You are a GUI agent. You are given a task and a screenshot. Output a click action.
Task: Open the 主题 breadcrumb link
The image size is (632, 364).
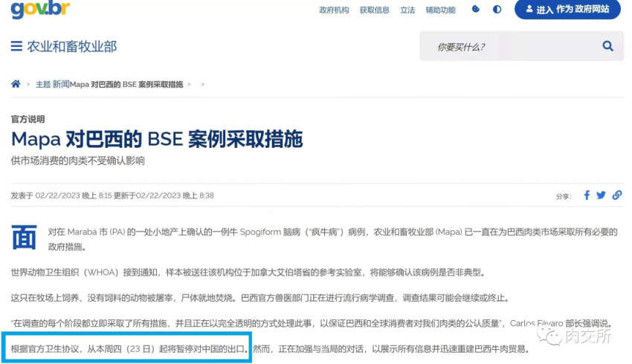click(x=43, y=84)
